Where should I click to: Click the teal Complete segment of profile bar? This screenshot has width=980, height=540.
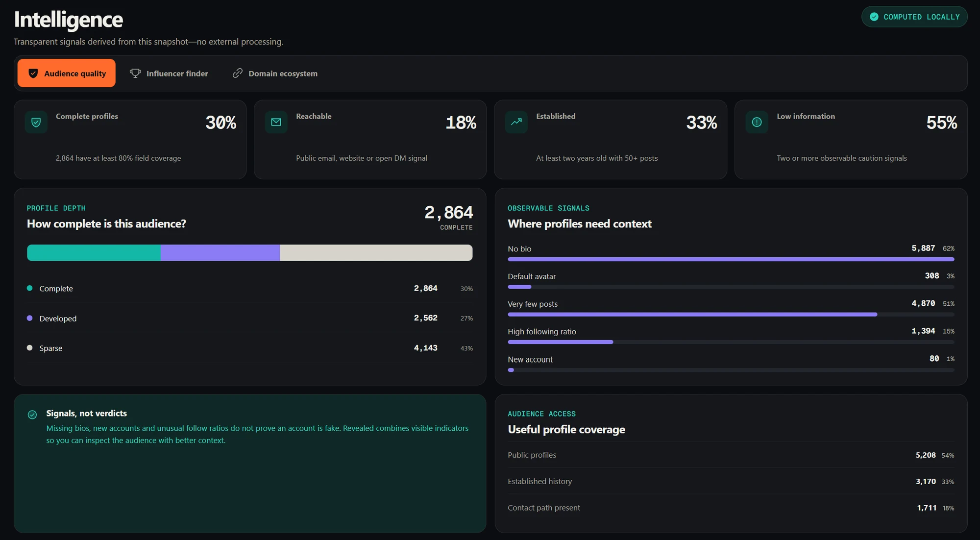coord(94,253)
